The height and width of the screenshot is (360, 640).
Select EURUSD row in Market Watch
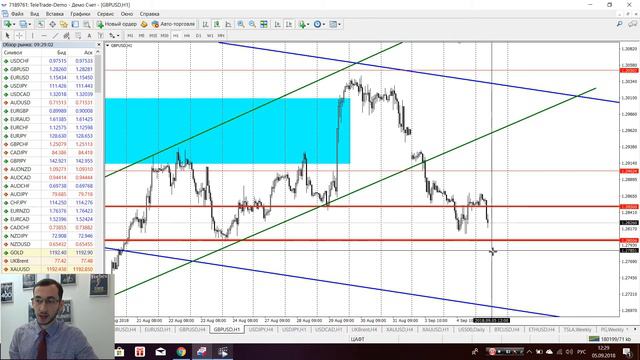[x=48, y=78]
